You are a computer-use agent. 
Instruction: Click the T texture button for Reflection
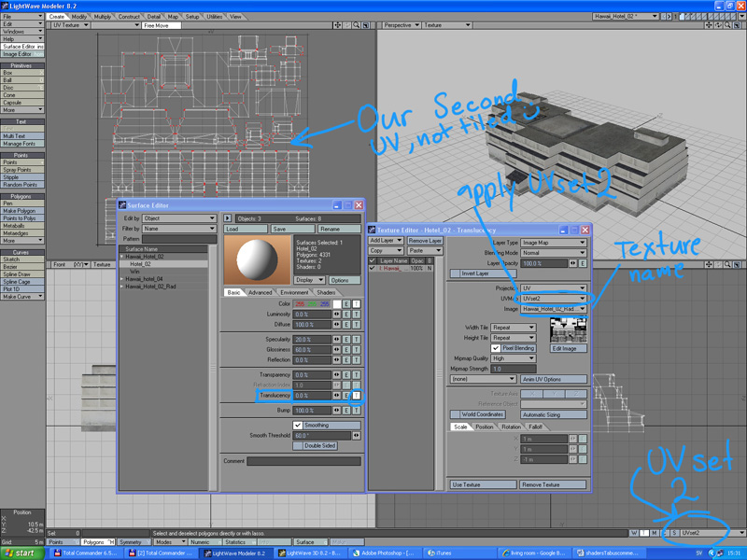coord(357,360)
